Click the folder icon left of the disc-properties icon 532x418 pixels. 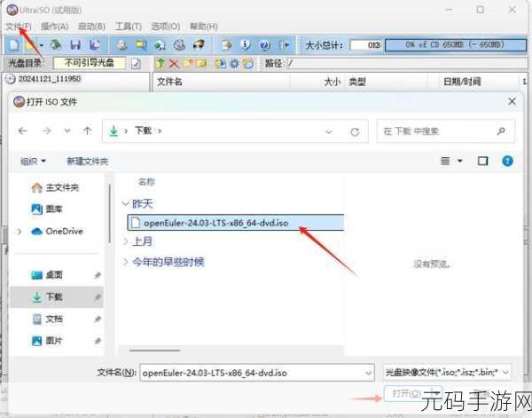coord(202,63)
